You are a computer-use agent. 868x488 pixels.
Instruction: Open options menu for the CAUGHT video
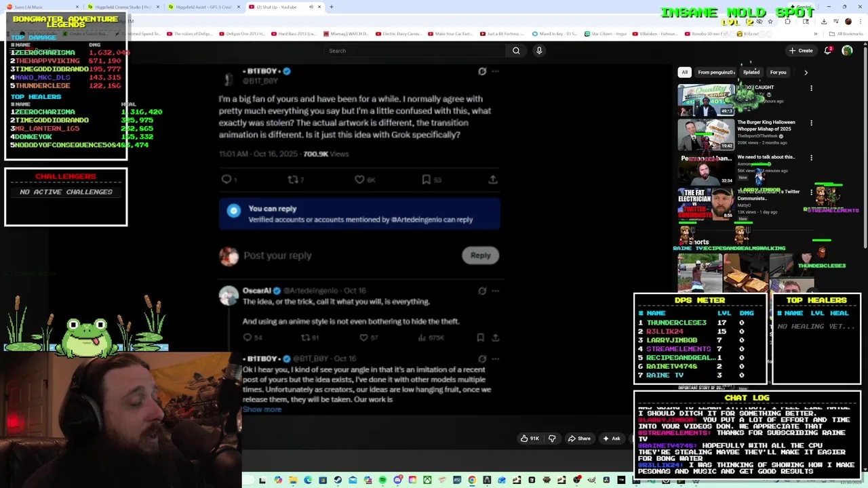coord(811,88)
